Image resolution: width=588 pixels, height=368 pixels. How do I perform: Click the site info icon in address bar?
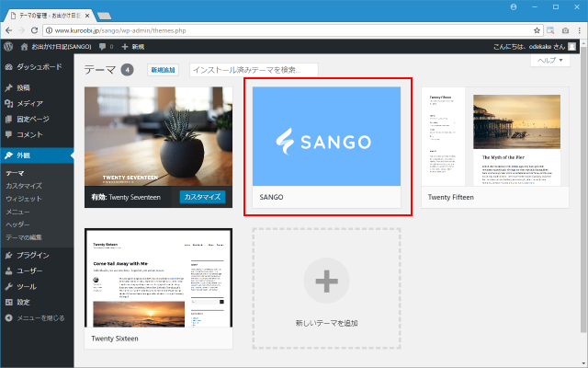[x=49, y=30]
